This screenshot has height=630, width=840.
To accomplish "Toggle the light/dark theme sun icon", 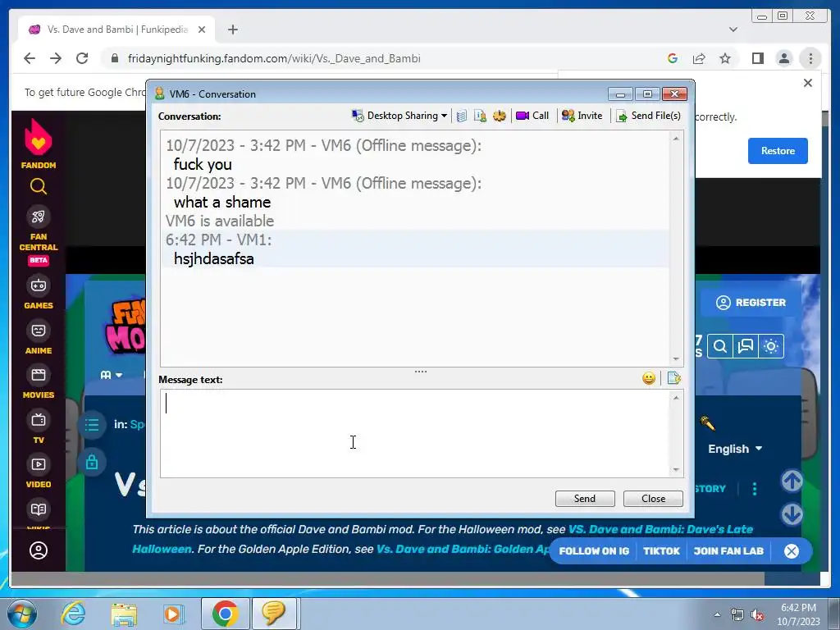I will (771, 347).
